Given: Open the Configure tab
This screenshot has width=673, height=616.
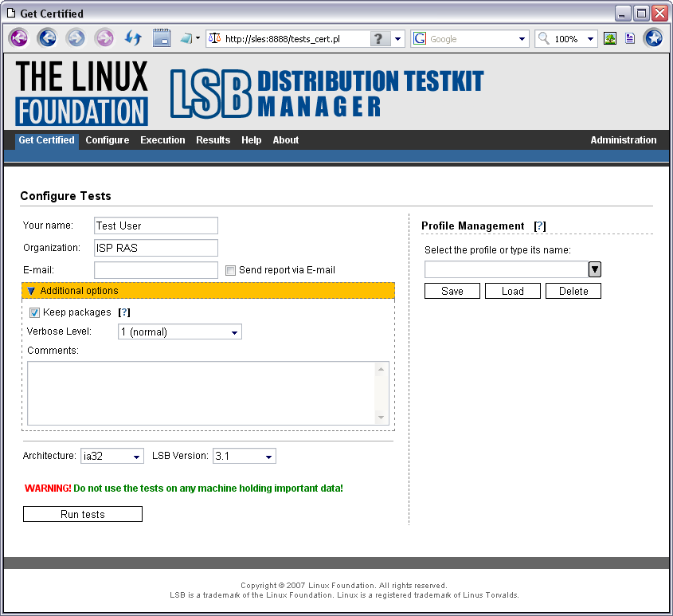Looking at the screenshot, I should pos(108,140).
